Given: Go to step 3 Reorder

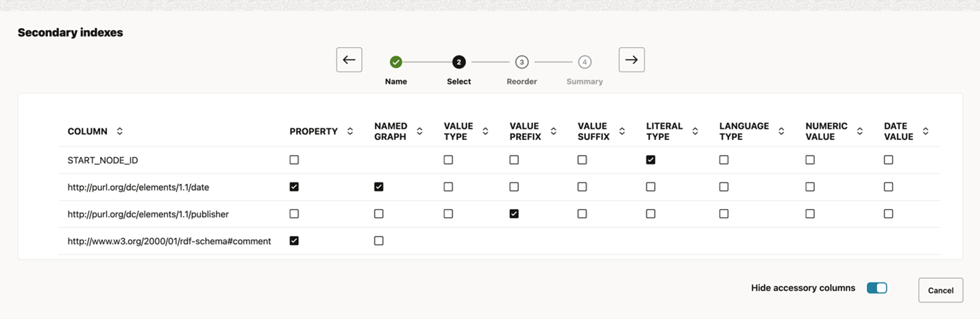Looking at the screenshot, I should click(x=522, y=62).
